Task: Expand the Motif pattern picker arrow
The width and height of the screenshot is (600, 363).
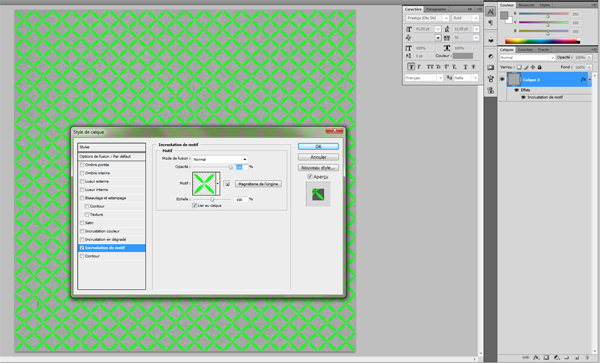Action: [x=218, y=184]
